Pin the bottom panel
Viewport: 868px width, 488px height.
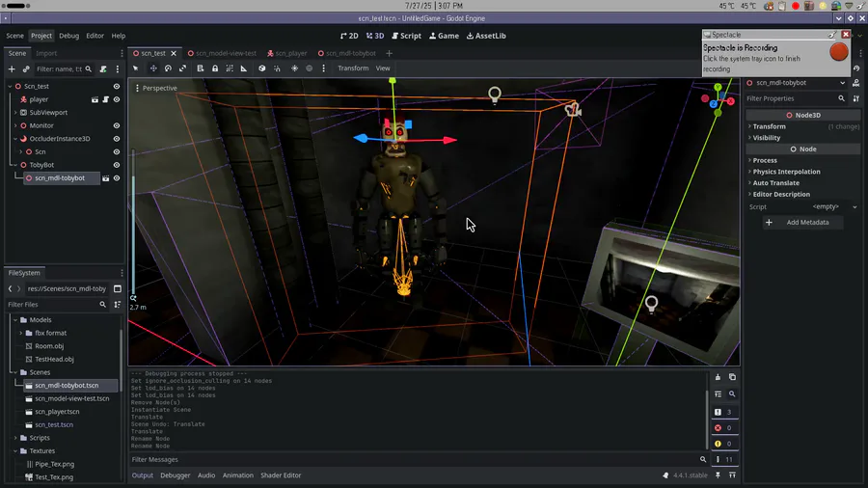(x=718, y=475)
